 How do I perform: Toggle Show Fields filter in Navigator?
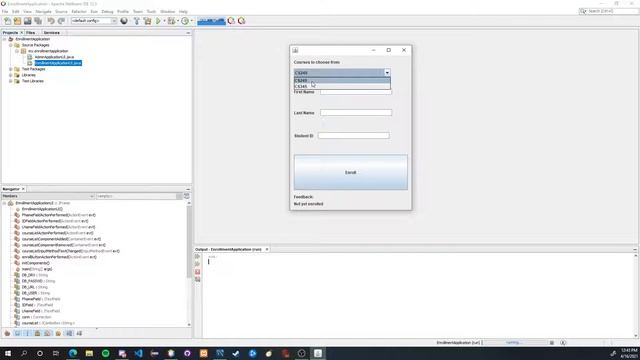pos(17,333)
